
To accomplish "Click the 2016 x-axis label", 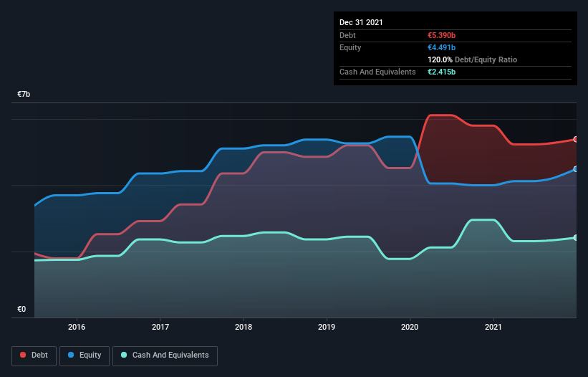I will (x=77, y=327).
